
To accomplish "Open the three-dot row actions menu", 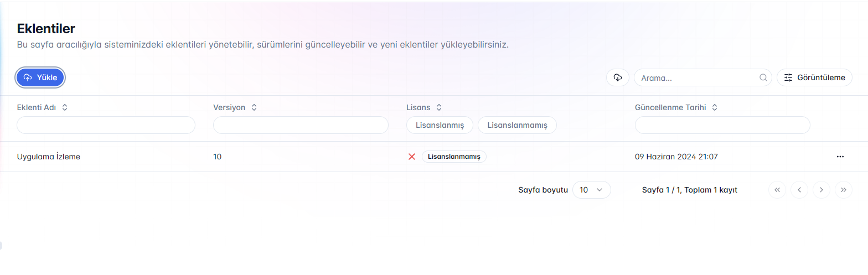I will [x=840, y=157].
